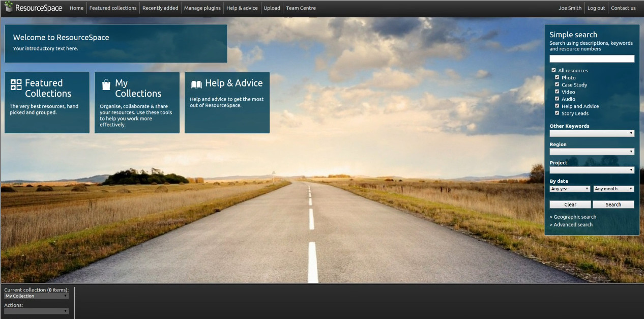Open Contact us

pyautogui.click(x=623, y=8)
